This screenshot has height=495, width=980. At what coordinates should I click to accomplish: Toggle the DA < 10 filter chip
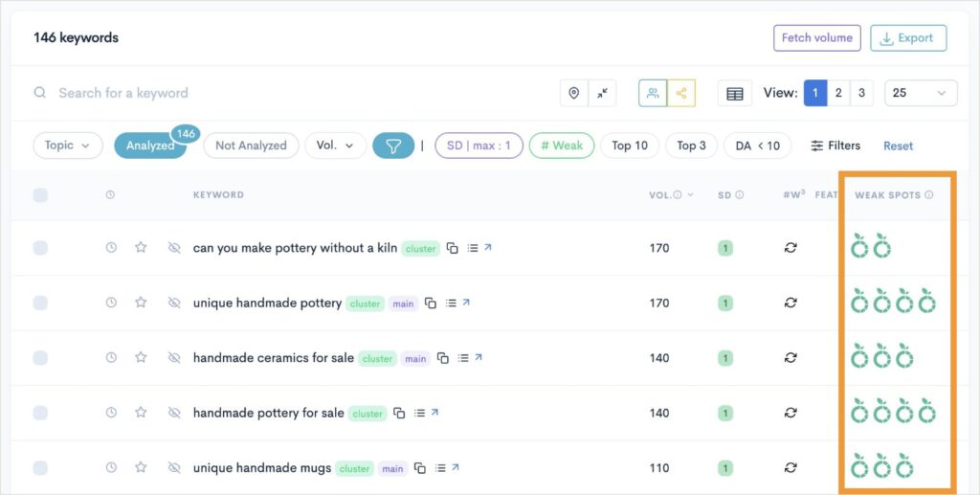[x=758, y=146]
